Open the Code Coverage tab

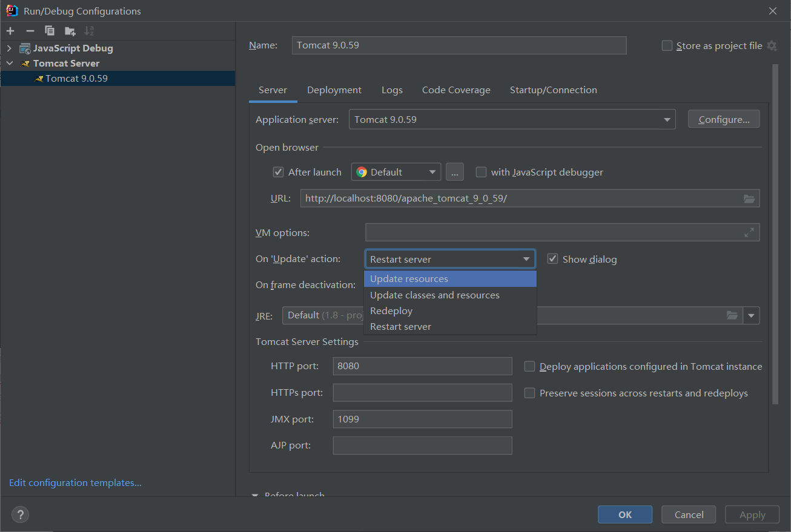point(456,90)
